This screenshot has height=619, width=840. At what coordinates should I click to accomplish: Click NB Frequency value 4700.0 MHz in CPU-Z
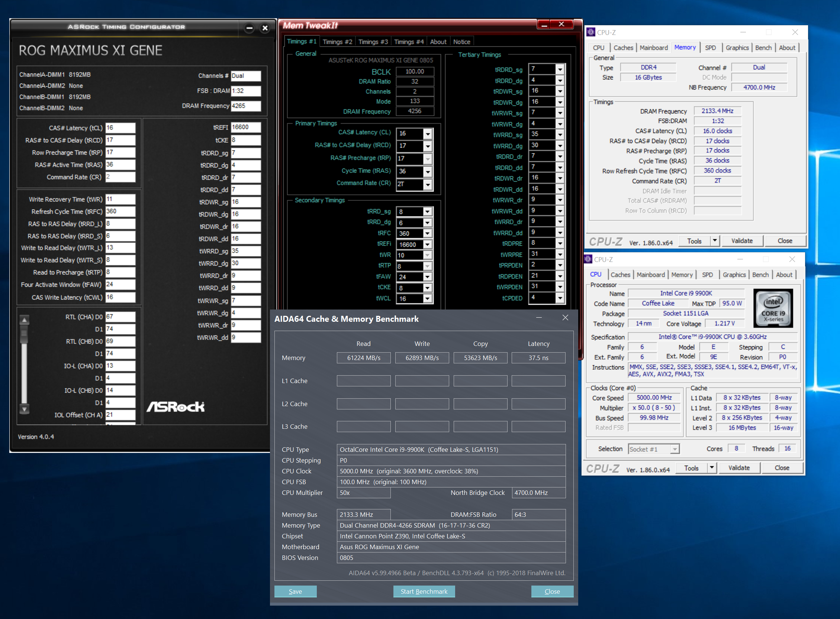759,87
